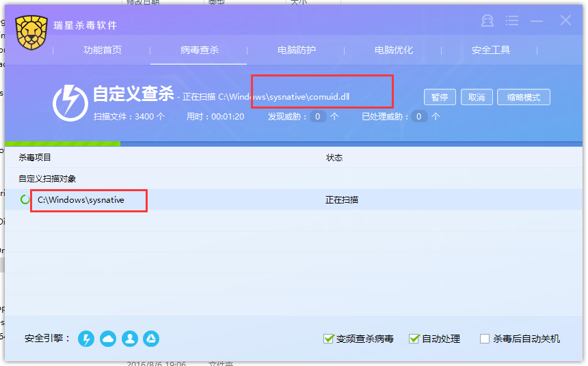Pause the scan with 暂停 button
This screenshot has width=588, height=366.
[x=440, y=97]
